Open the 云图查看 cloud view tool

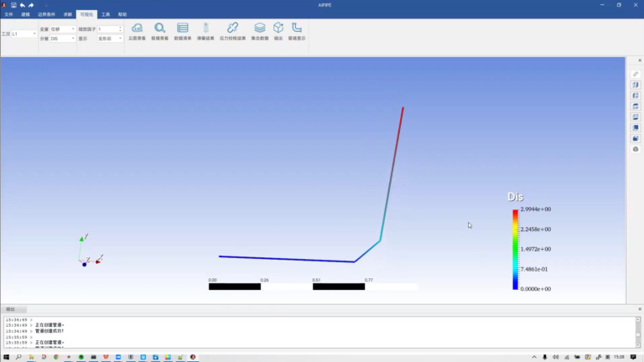pos(137,31)
